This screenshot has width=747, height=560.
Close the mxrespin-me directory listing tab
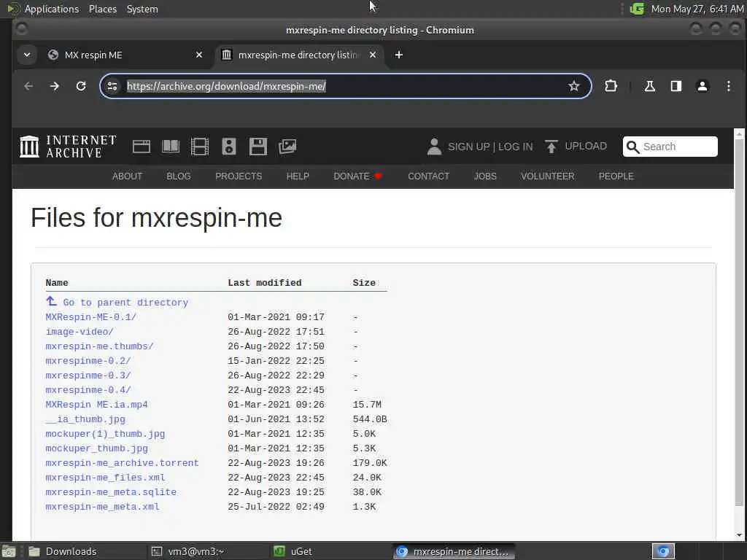pos(373,55)
